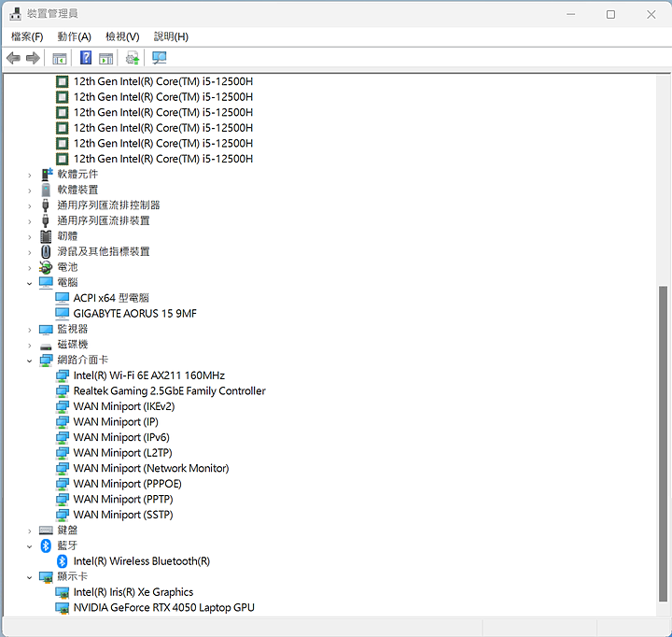Expand the 磁碟機 category
Viewport: 672px width, 637px height.
30,346
